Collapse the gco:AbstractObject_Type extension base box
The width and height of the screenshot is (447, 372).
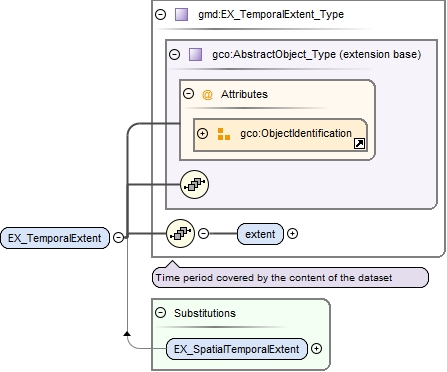(x=175, y=54)
